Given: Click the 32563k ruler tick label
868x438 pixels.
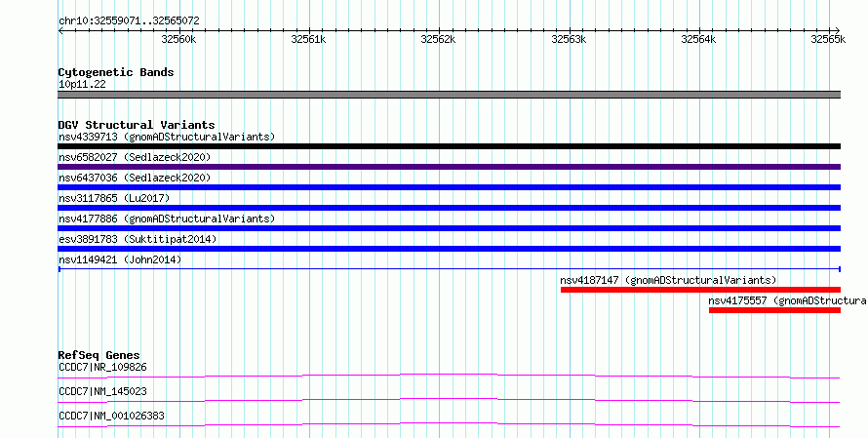Looking at the screenshot, I should (569, 39).
